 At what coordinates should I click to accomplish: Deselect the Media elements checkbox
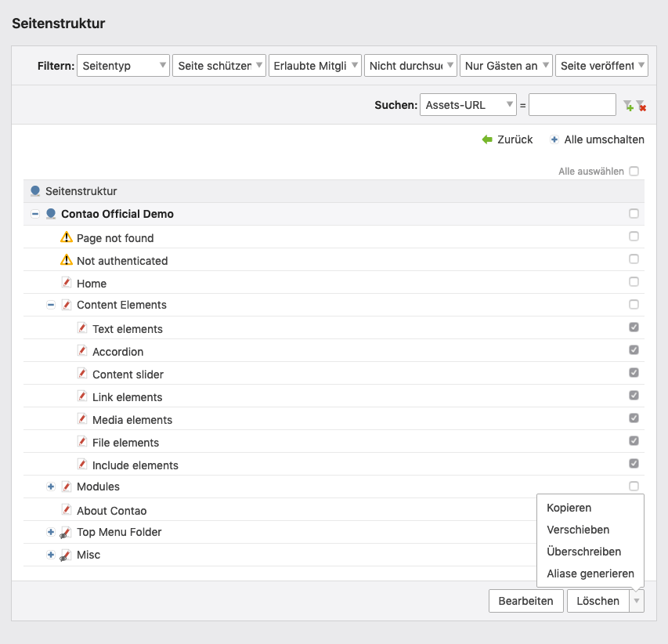click(x=634, y=418)
